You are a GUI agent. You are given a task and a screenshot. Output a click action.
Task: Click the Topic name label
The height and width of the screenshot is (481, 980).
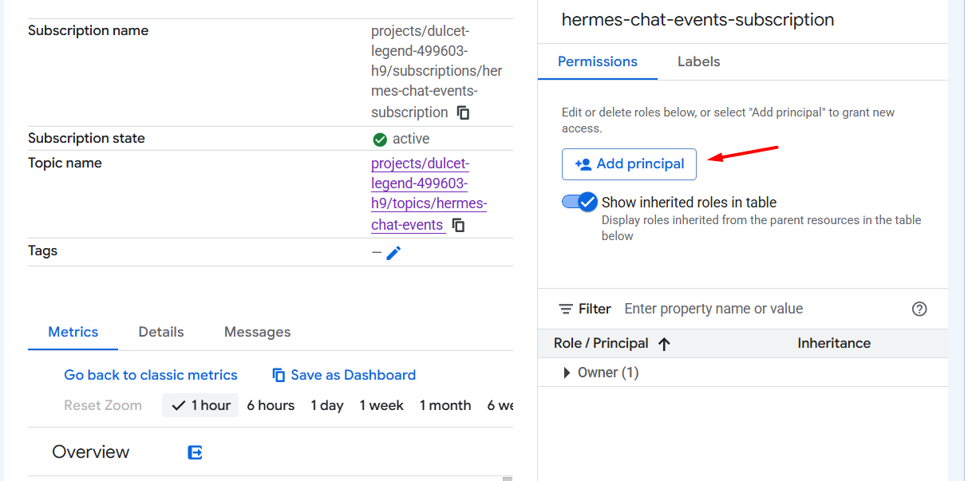click(x=65, y=163)
